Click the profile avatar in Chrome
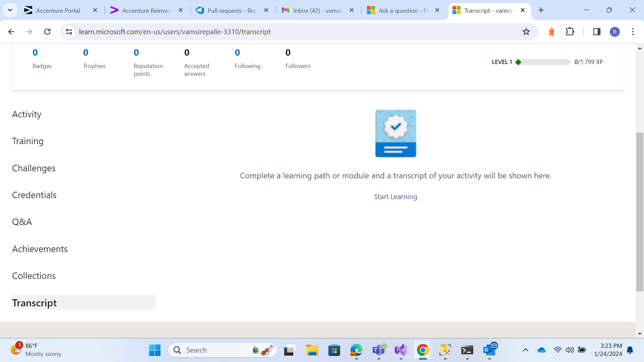Image resolution: width=644 pixels, height=362 pixels. click(615, 32)
